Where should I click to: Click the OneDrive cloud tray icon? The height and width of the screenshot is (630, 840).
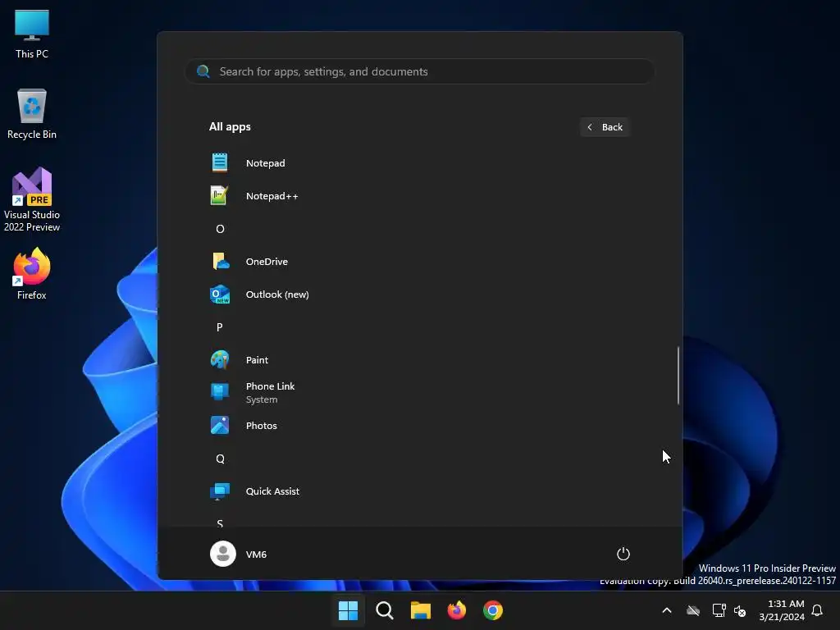693,610
